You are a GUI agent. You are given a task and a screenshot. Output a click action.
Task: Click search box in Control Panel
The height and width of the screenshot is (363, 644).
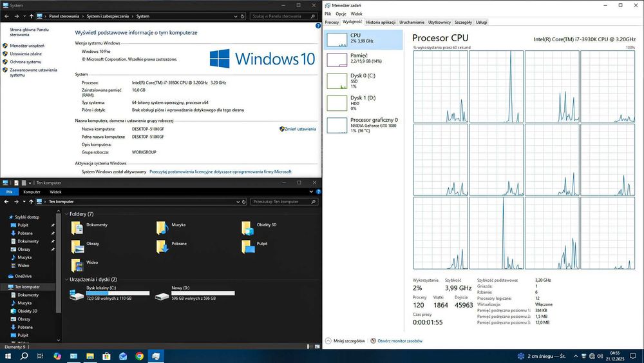283,16
